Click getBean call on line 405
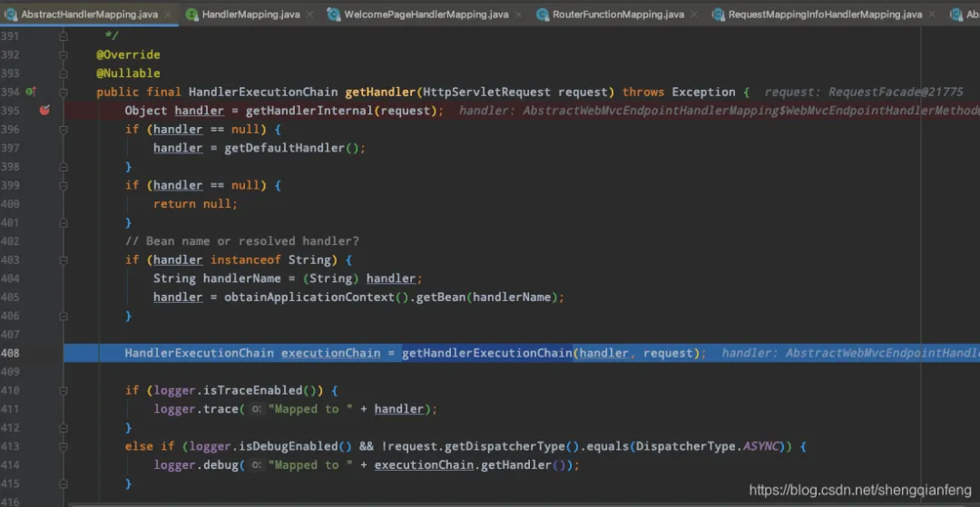980x507 pixels. [441, 297]
